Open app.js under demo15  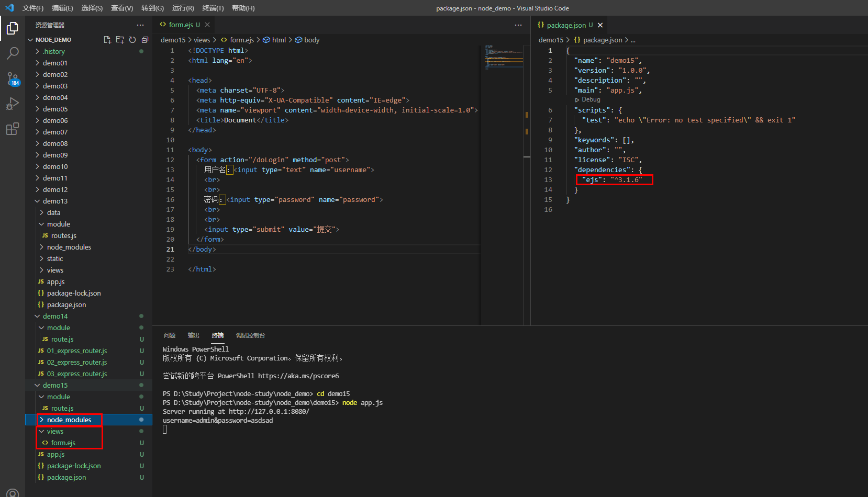coord(88,454)
